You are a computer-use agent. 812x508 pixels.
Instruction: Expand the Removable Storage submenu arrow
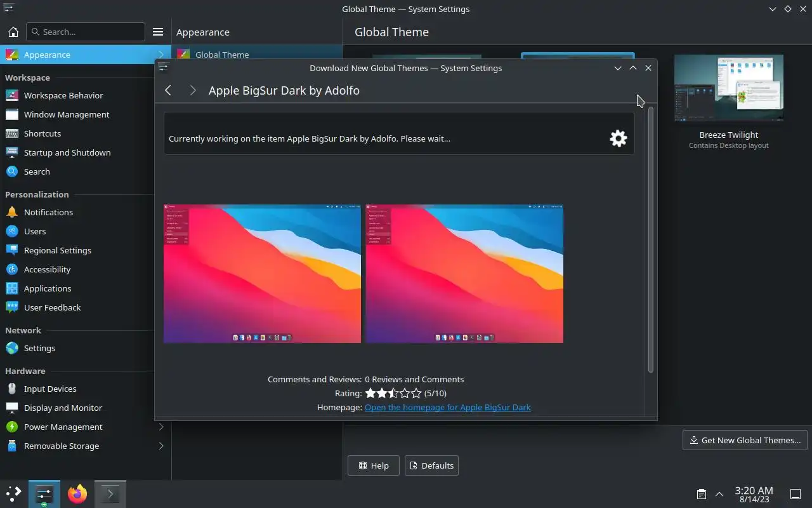tap(161, 446)
